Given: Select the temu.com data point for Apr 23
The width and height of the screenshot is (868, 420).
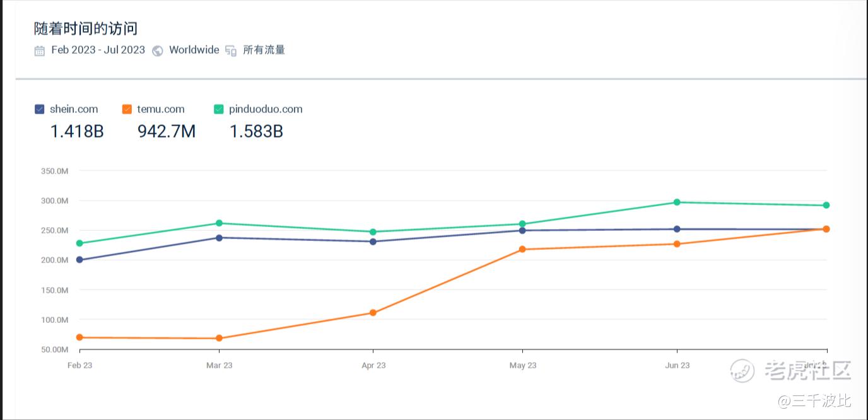Looking at the screenshot, I should (373, 313).
